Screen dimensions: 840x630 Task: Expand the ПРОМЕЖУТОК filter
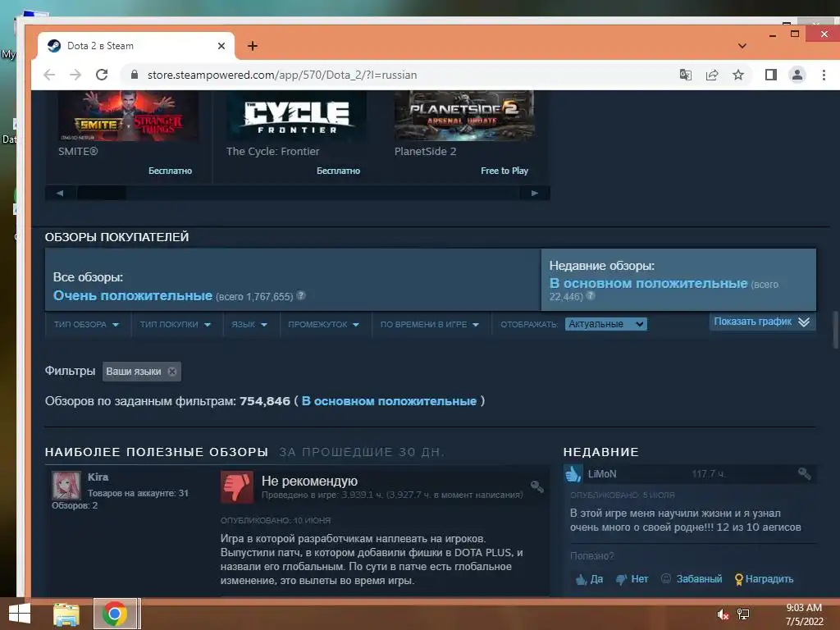[323, 324]
